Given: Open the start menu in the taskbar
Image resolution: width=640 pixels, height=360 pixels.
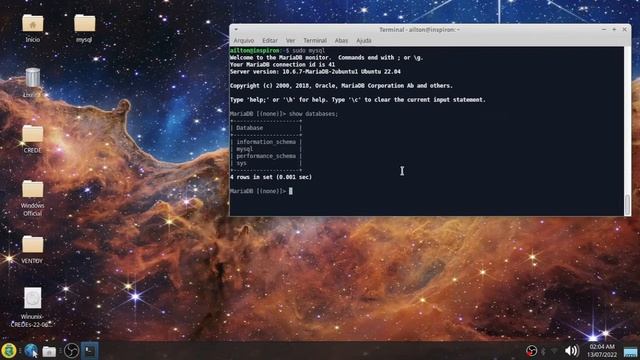Looking at the screenshot, I should (9, 351).
